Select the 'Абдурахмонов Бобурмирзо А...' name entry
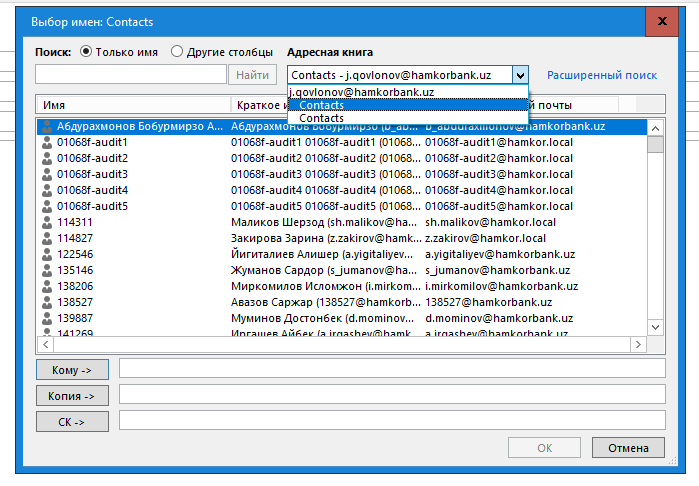The height and width of the screenshot is (486, 699). click(x=140, y=126)
